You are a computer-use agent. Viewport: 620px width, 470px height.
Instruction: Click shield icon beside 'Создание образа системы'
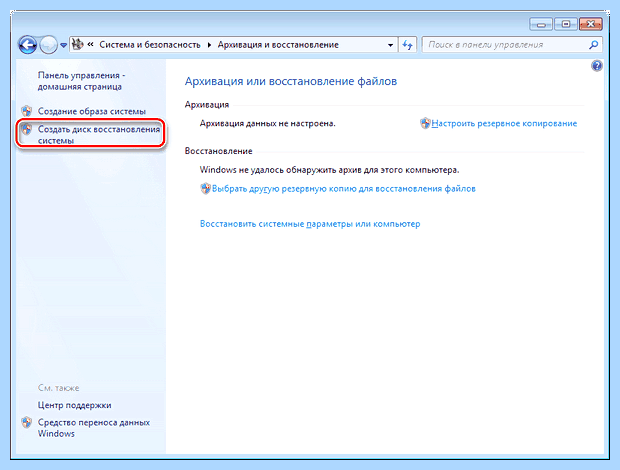tap(27, 111)
